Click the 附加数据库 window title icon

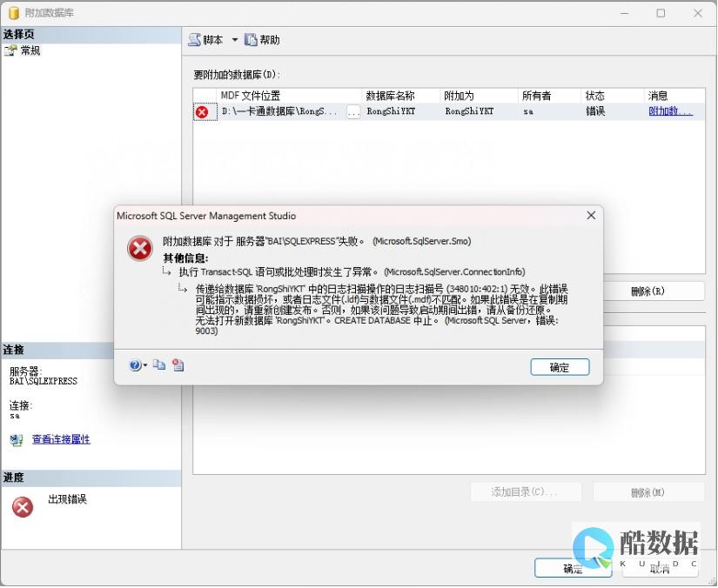pos(14,13)
